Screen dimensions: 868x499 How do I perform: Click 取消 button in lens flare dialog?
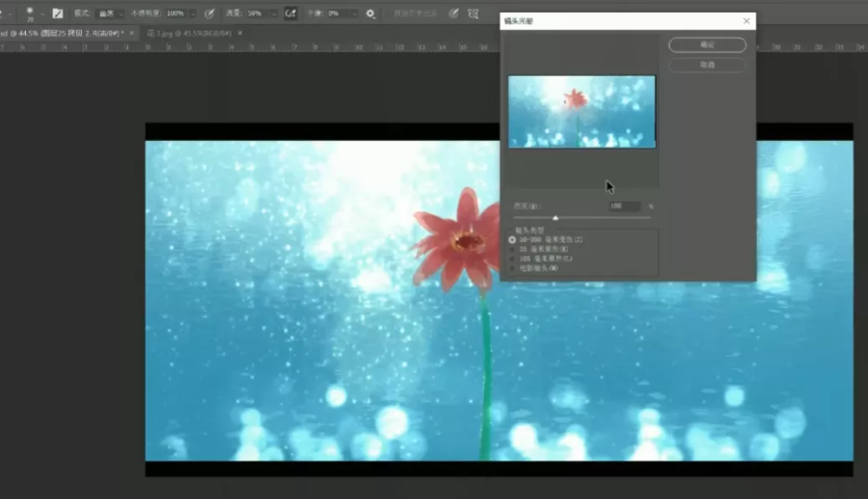coord(707,65)
